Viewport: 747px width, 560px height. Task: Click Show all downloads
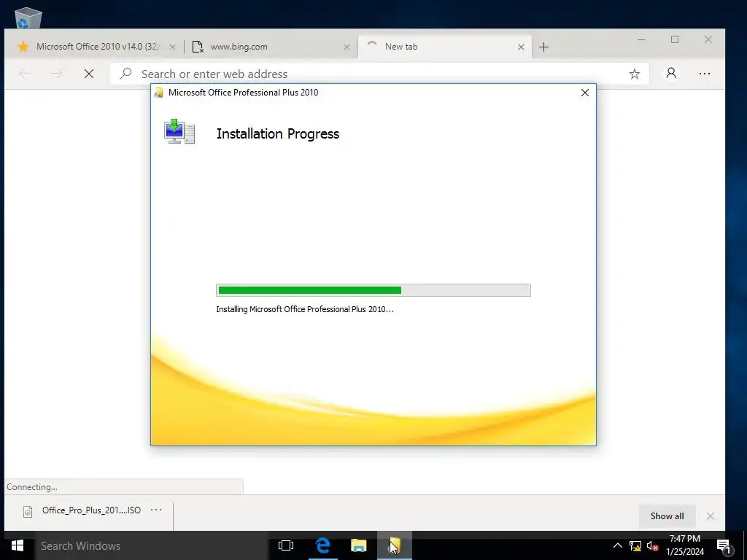point(667,516)
